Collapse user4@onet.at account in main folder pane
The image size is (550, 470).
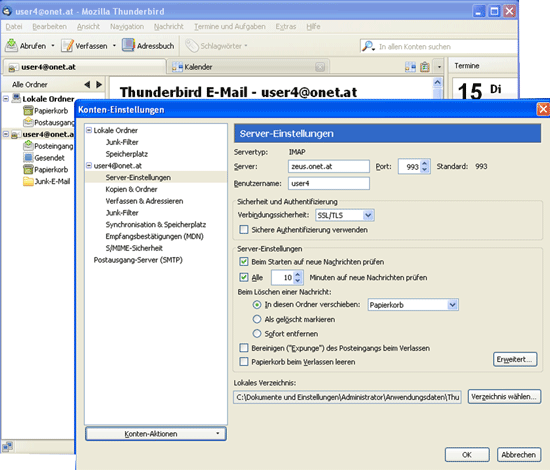[6, 134]
